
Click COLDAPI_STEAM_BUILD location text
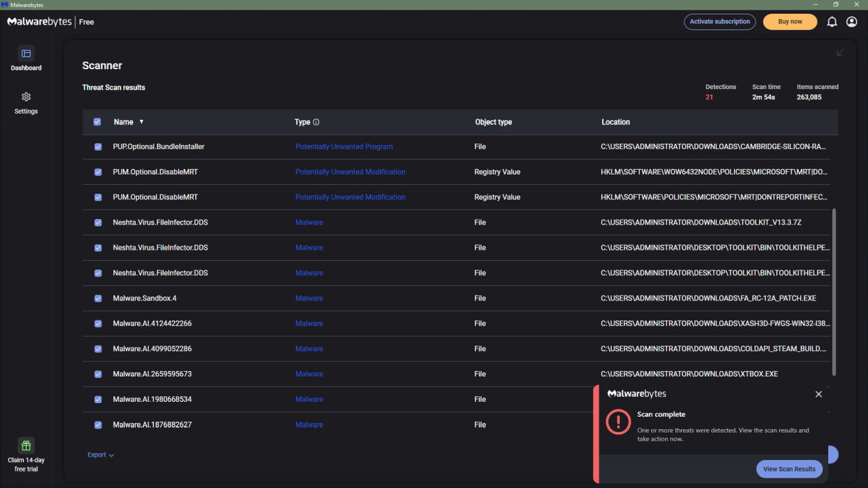[x=714, y=349]
